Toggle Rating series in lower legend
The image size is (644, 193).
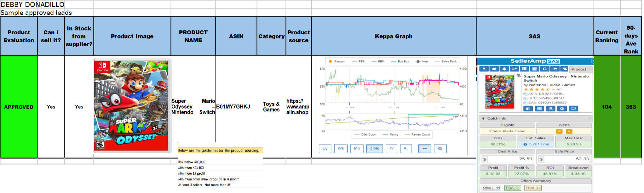click(390, 134)
